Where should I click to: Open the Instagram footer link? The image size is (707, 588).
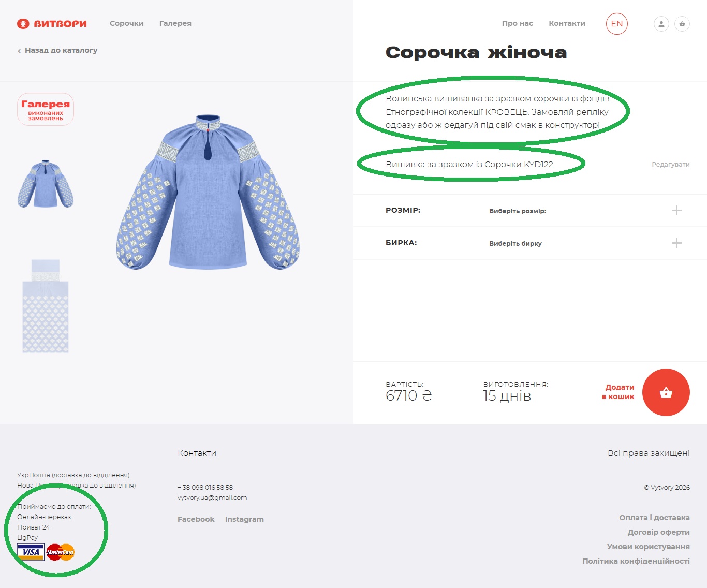244,519
